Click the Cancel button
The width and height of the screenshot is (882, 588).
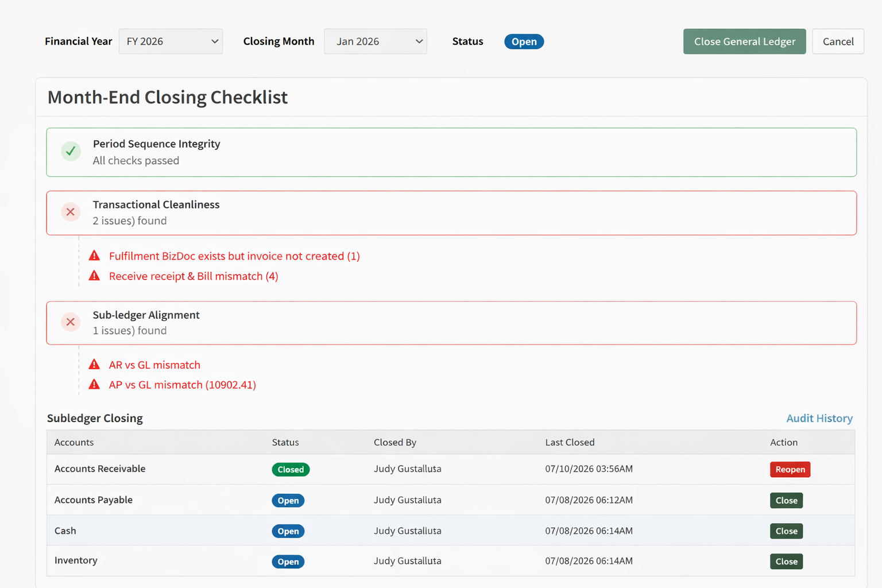pos(838,41)
